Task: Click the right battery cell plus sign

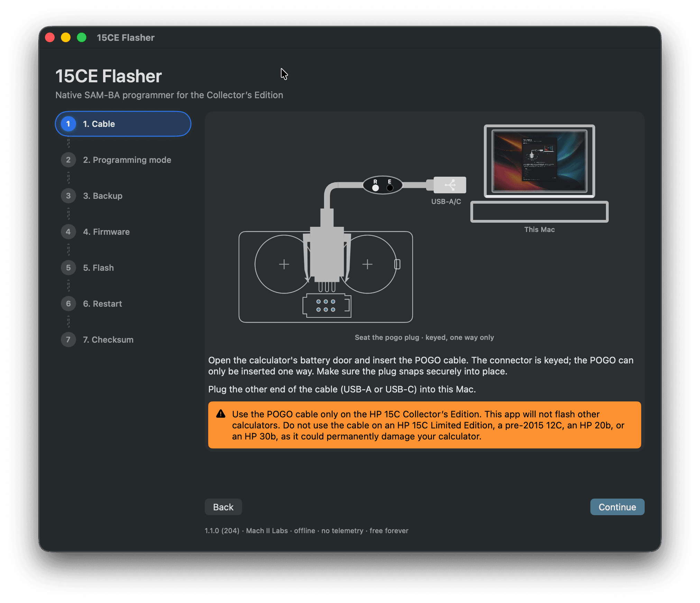Action: [367, 264]
